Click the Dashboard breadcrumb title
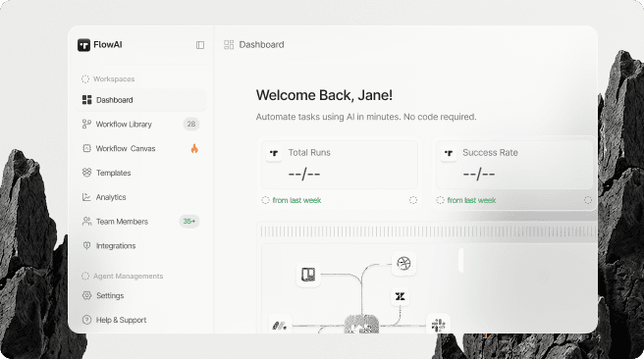This screenshot has width=644, height=359. pos(261,45)
